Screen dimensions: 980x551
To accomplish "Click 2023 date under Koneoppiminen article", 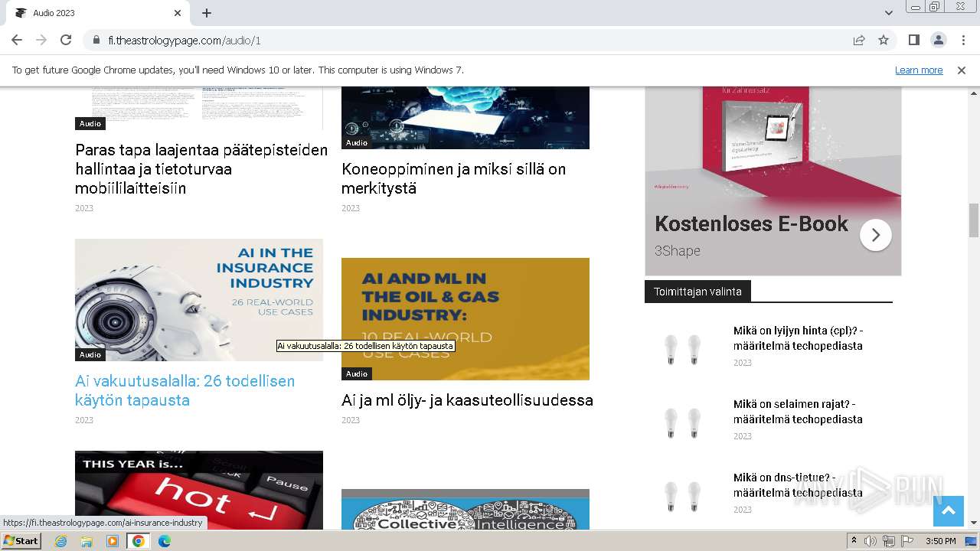I will pos(351,208).
